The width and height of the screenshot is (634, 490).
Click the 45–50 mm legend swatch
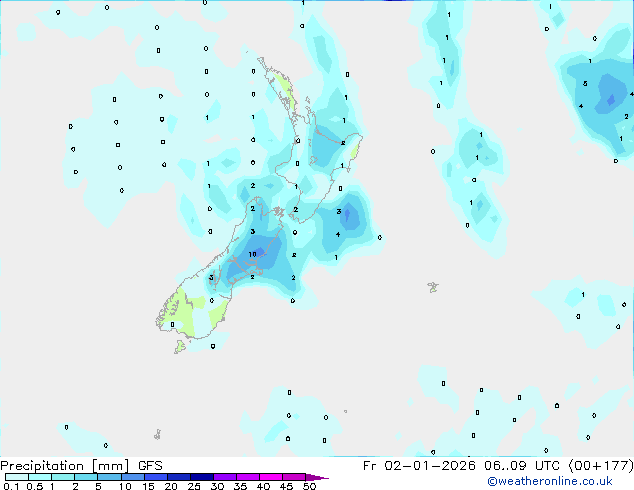(294, 477)
